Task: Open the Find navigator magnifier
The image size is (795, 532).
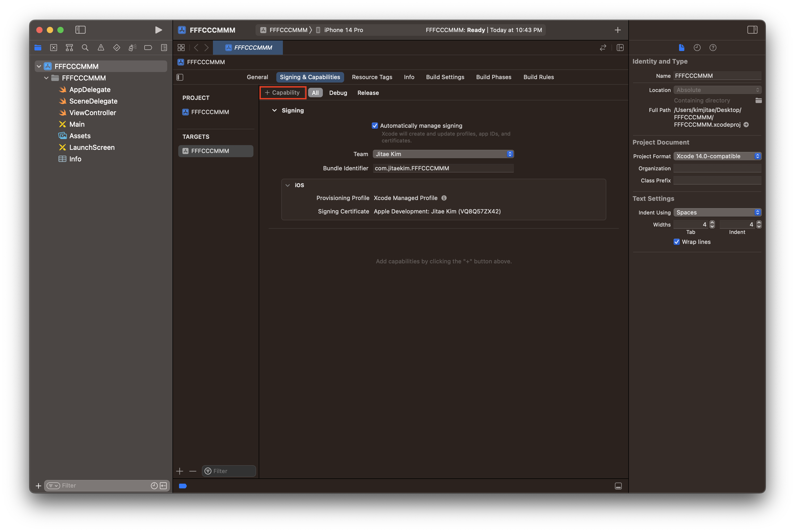Action: point(85,48)
